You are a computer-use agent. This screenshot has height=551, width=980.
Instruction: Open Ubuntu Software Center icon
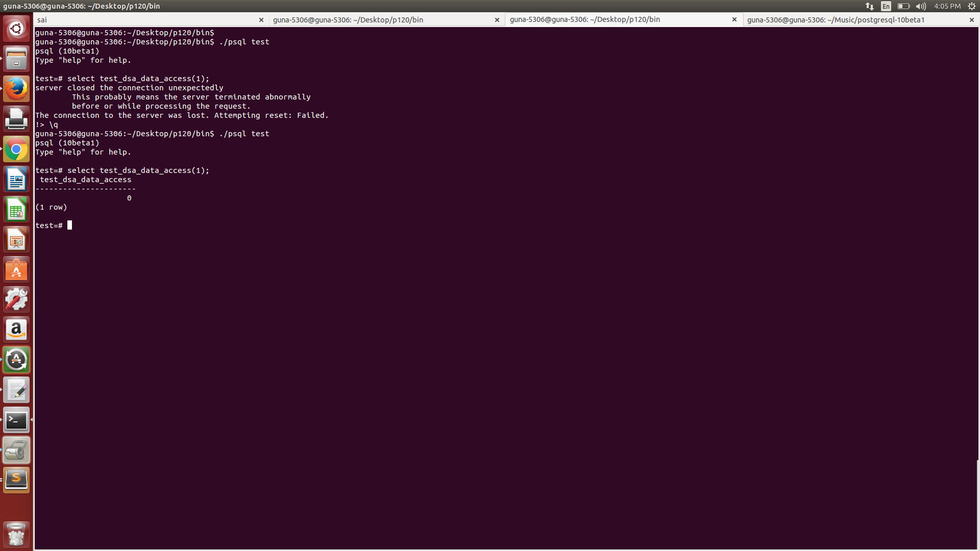[16, 270]
